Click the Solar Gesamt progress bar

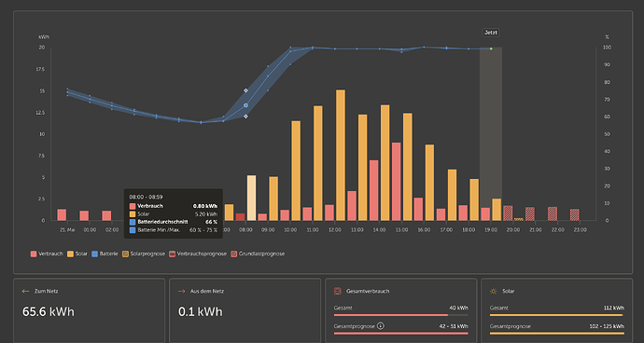(556, 315)
